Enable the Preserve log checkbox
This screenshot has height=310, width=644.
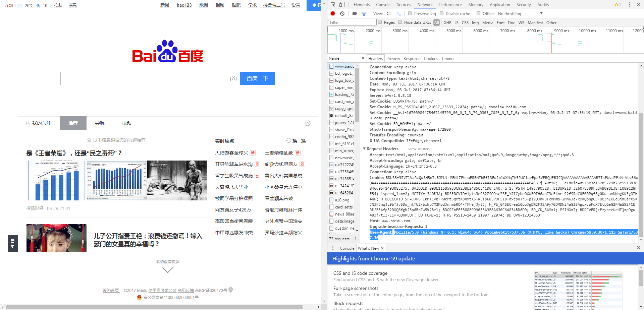tap(410, 13)
